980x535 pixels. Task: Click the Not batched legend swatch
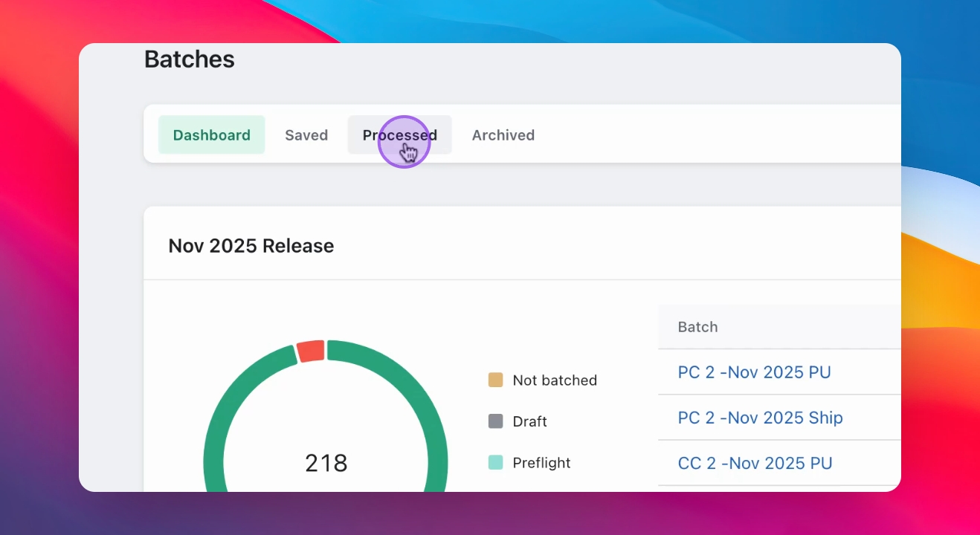[x=496, y=380]
